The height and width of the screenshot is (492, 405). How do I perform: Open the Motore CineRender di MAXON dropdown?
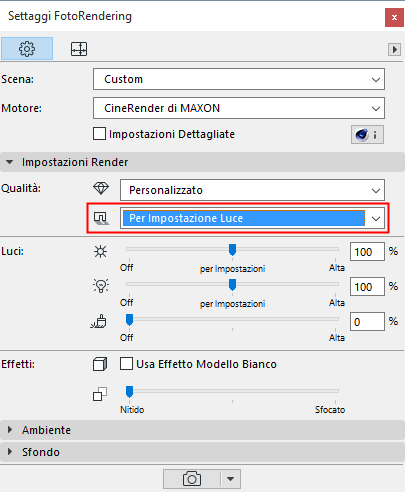pyautogui.click(x=239, y=108)
